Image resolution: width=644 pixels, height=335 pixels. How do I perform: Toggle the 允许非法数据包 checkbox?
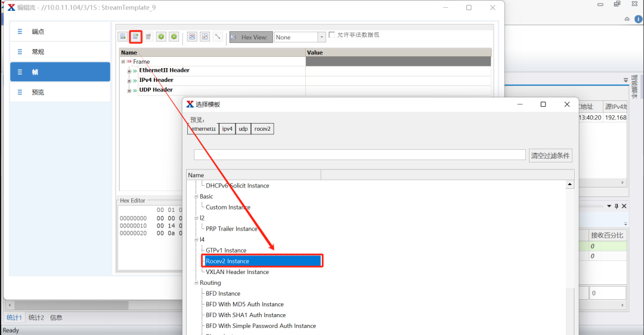[332, 35]
